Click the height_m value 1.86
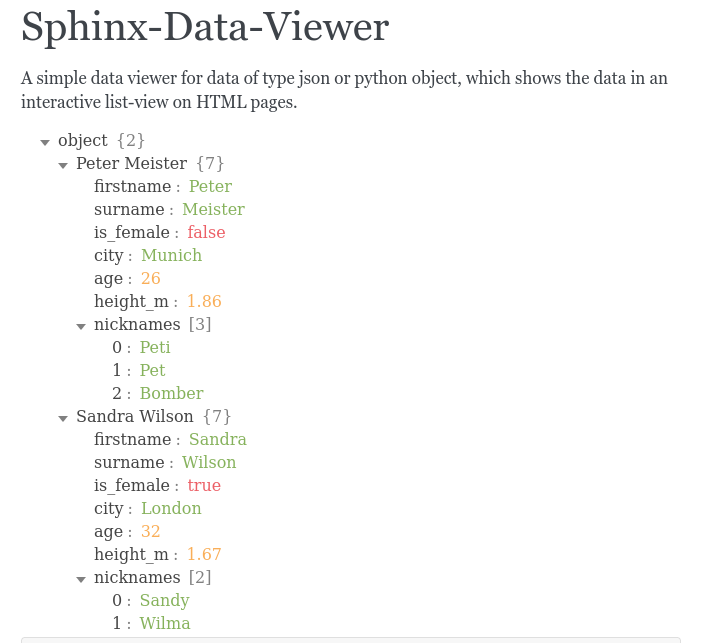 [204, 301]
